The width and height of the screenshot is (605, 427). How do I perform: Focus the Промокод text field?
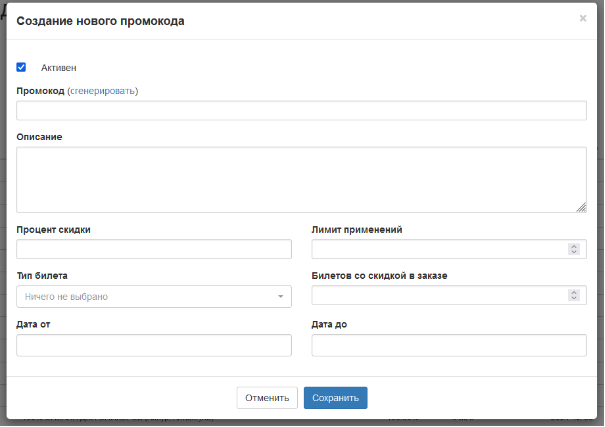[x=301, y=110]
